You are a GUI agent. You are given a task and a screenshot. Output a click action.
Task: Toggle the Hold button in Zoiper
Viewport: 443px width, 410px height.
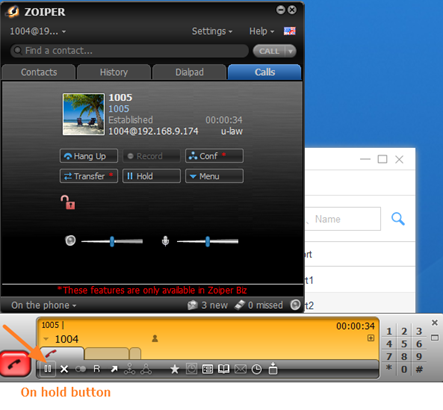pos(151,176)
